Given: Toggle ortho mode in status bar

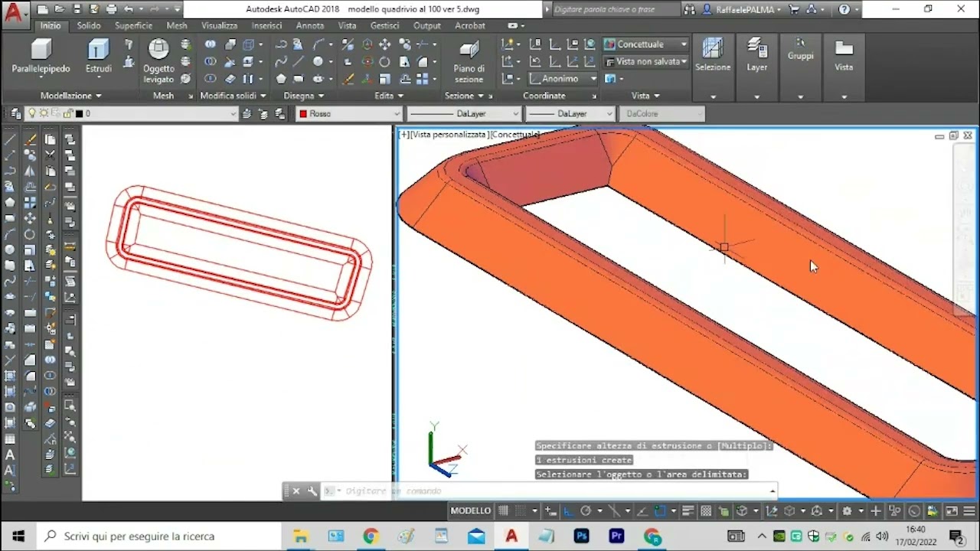Looking at the screenshot, I should (x=569, y=511).
